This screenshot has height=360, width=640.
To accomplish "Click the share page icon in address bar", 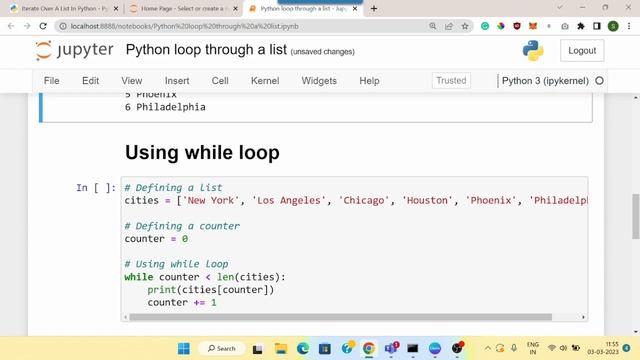I will pos(449,26).
